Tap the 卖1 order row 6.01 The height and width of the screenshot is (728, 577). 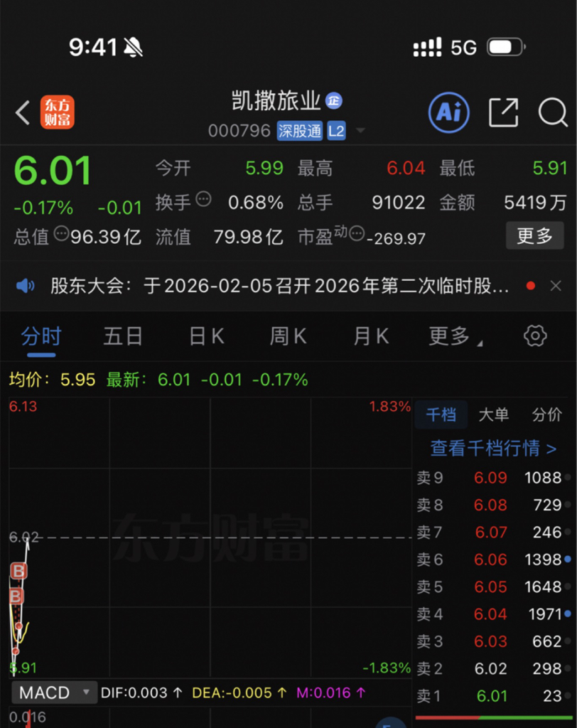point(493,696)
